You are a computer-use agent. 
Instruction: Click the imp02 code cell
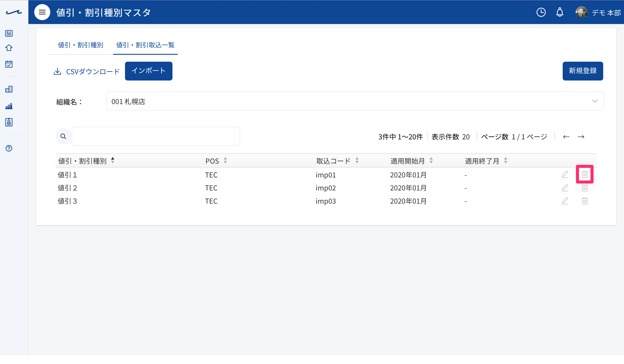click(326, 188)
